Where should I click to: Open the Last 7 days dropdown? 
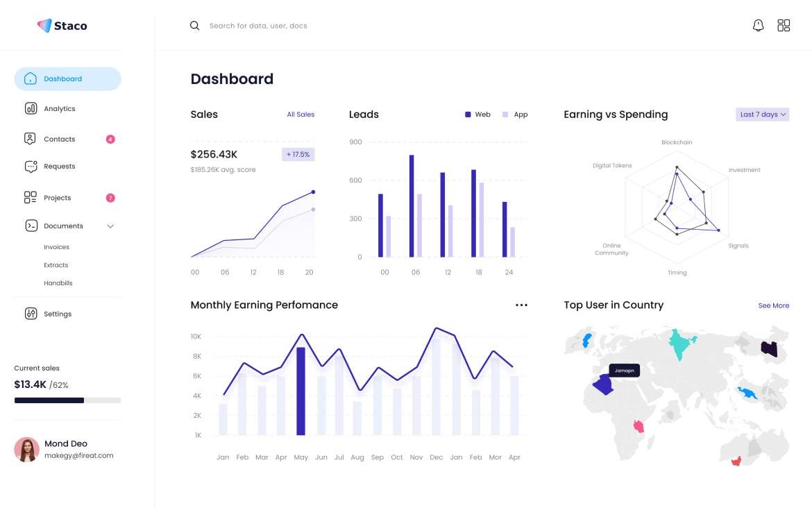[762, 115]
